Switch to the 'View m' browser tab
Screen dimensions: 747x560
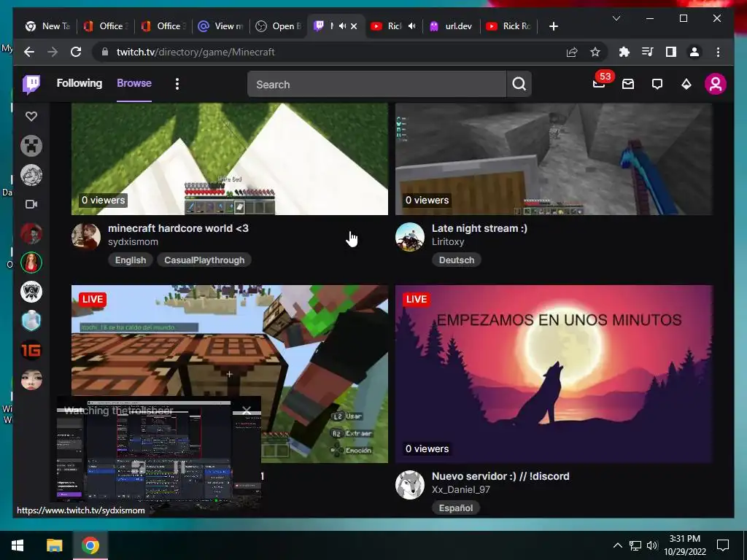click(221, 26)
